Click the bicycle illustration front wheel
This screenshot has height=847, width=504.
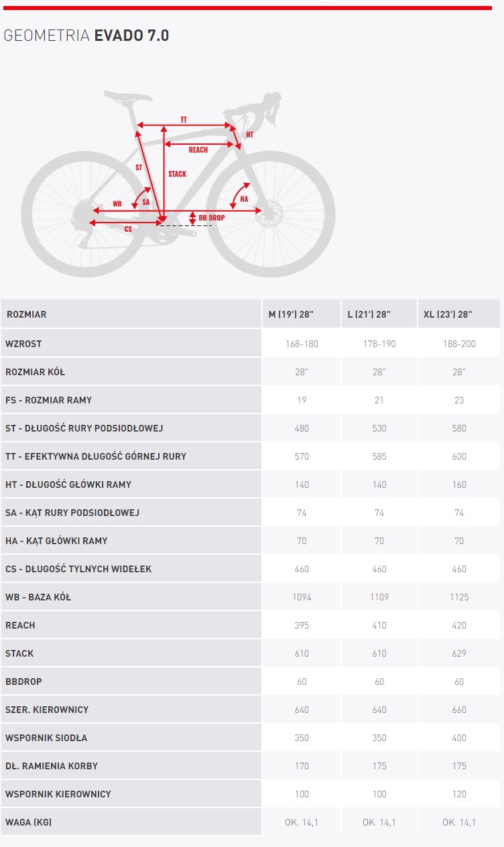tap(271, 214)
